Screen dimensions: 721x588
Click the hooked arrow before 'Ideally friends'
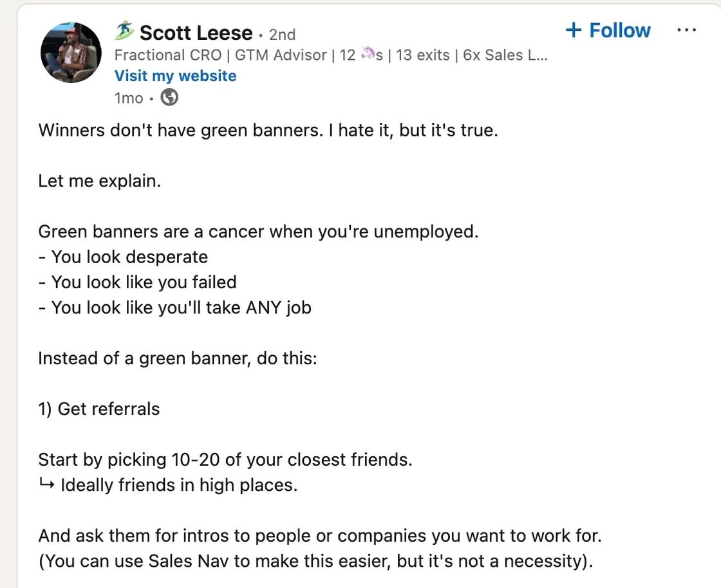[47, 484]
